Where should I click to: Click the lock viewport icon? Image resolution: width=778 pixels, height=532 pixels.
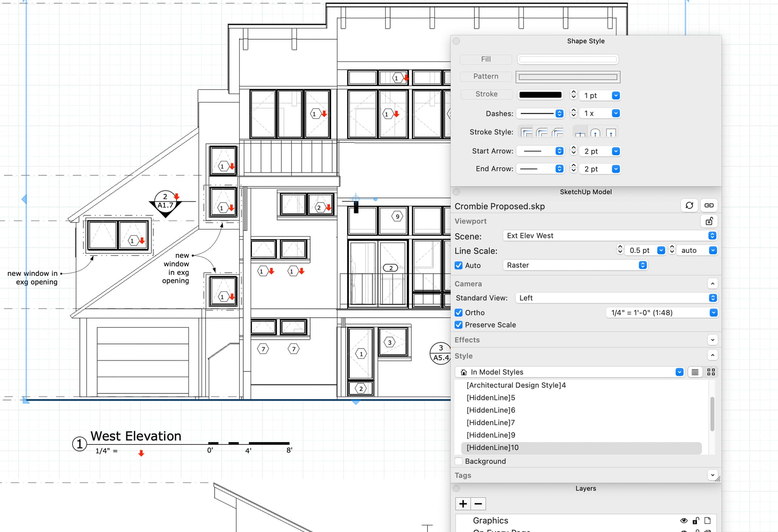coord(709,221)
